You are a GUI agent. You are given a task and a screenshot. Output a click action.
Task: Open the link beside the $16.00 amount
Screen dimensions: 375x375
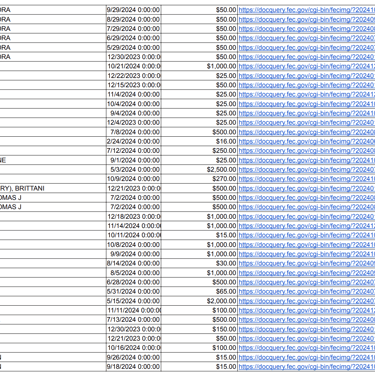point(307,141)
